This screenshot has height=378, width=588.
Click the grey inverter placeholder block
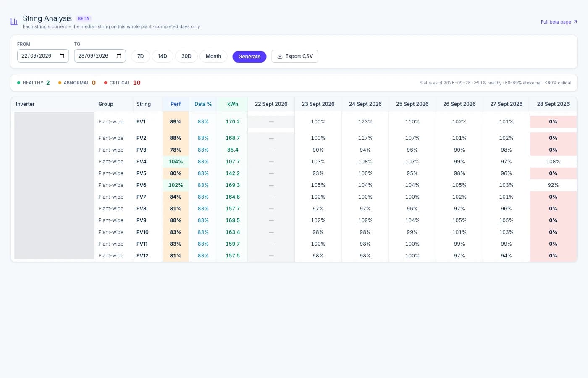(x=54, y=185)
